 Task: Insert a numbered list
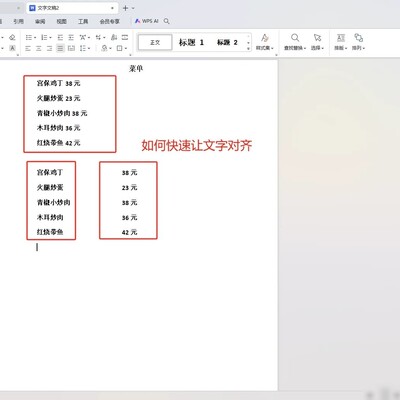[44, 37]
